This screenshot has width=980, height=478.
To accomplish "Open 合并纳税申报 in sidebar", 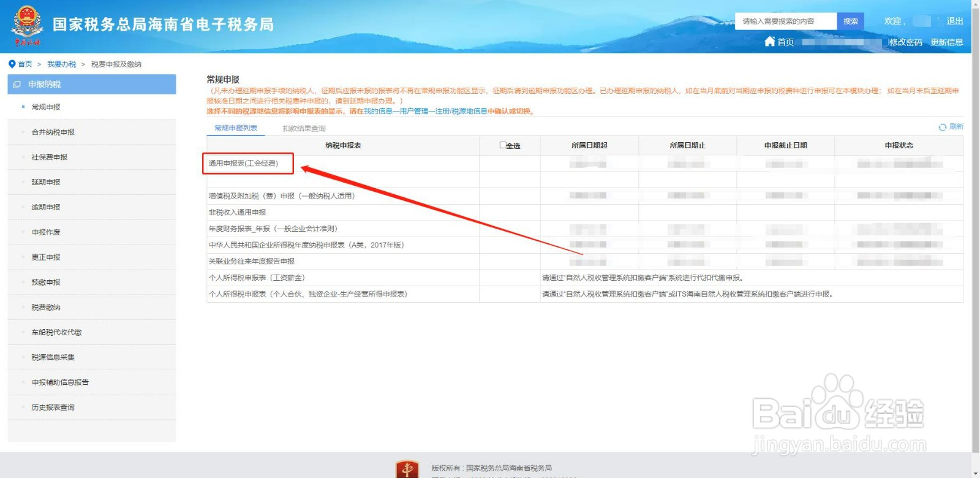I will point(92,132).
